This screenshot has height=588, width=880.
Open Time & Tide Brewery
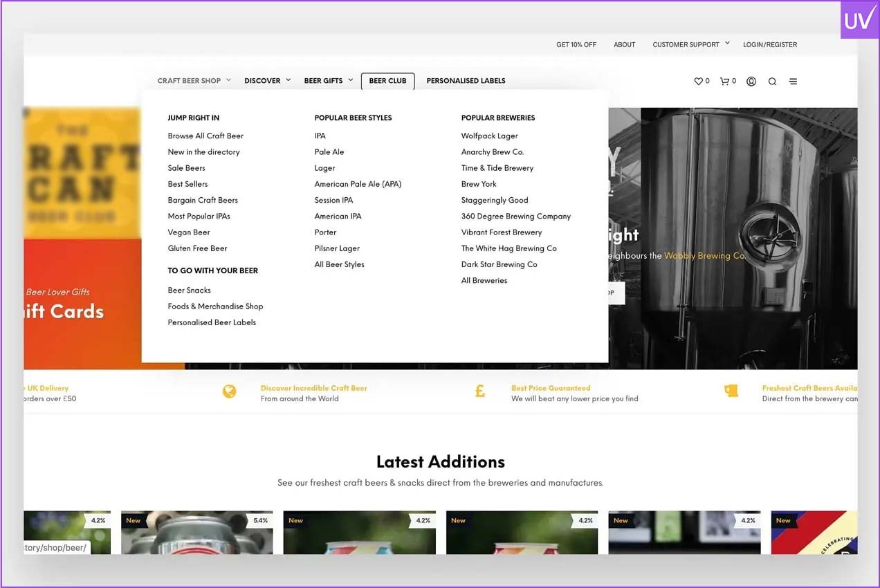497,168
